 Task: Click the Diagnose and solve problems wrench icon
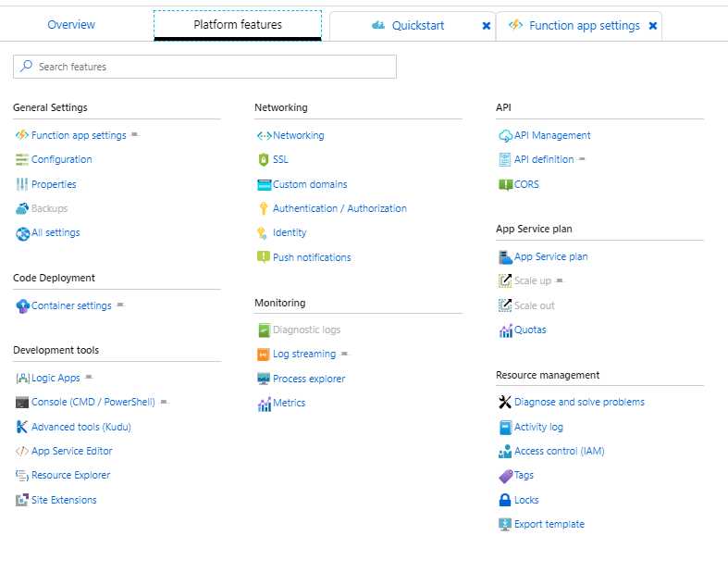pyautogui.click(x=505, y=402)
